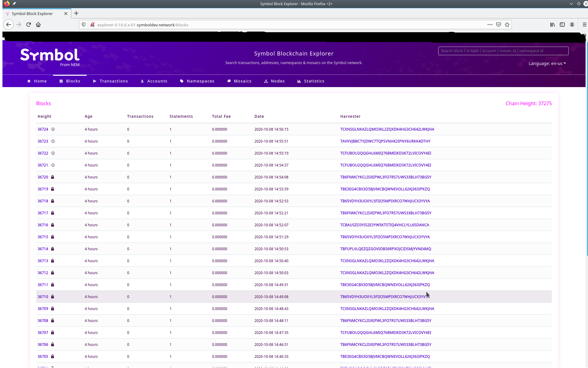Click the lock icon beside block 36720
Screen dimensions: 588x368
click(x=52, y=177)
